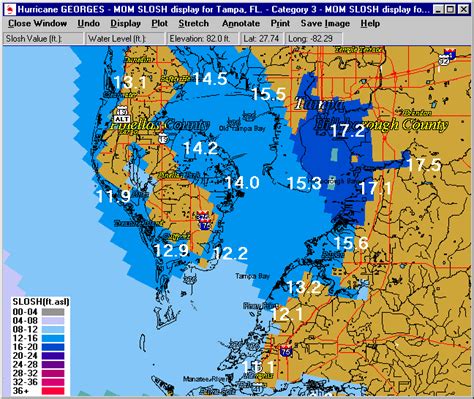Click the Long -82.29 readout

point(313,39)
